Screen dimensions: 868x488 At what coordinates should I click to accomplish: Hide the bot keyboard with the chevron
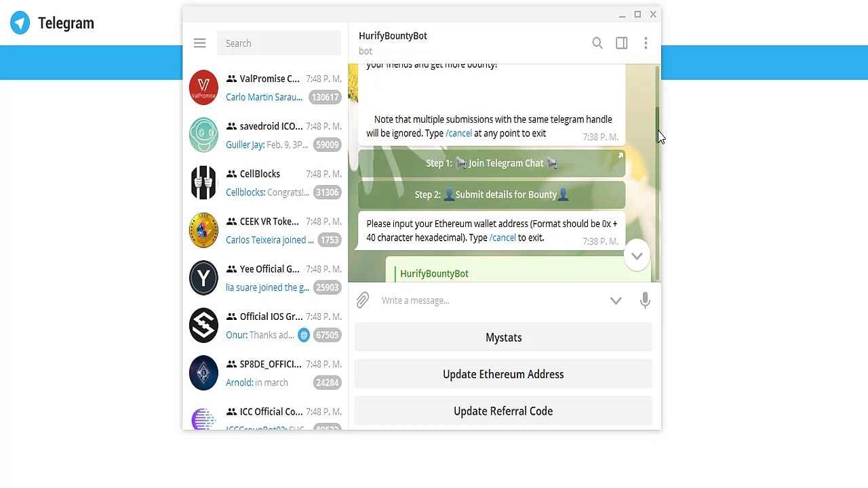[616, 300]
